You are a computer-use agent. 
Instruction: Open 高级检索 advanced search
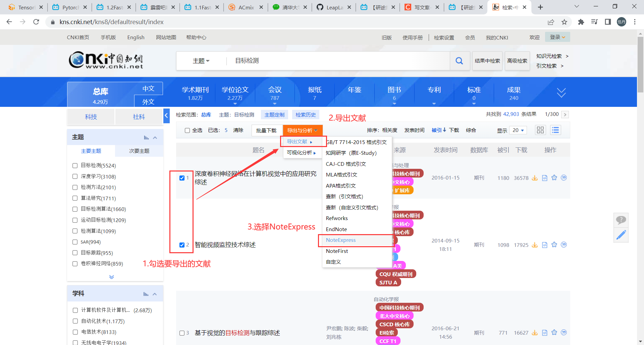(x=517, y=61)
